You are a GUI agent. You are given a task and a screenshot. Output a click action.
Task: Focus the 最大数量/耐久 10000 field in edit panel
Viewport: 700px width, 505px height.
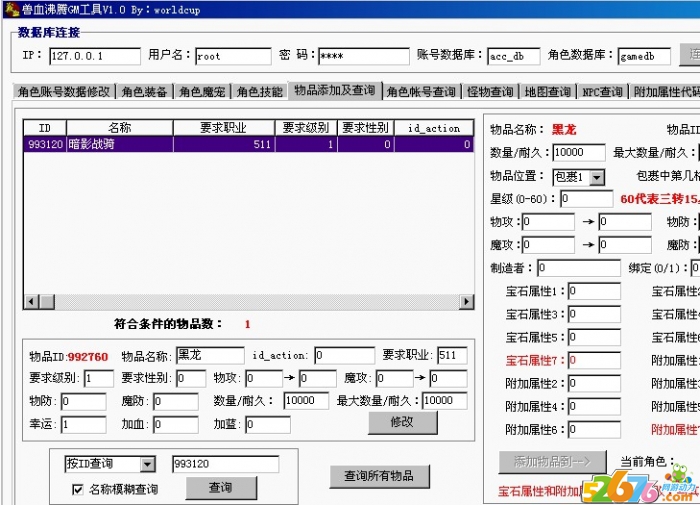445,401
